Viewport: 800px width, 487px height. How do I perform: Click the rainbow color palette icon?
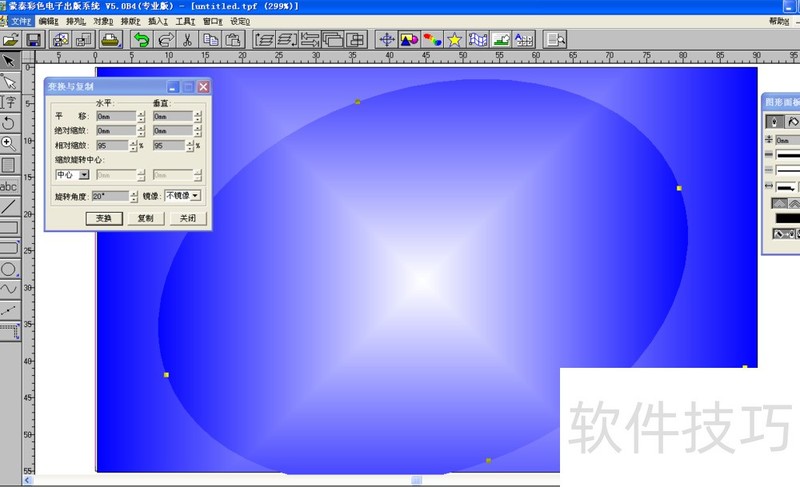pos(432,40)
